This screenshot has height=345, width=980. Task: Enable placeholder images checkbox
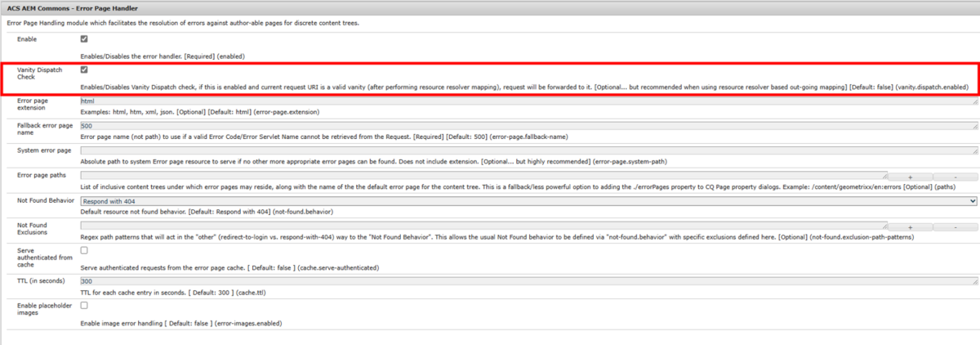(x=84, y=306)
